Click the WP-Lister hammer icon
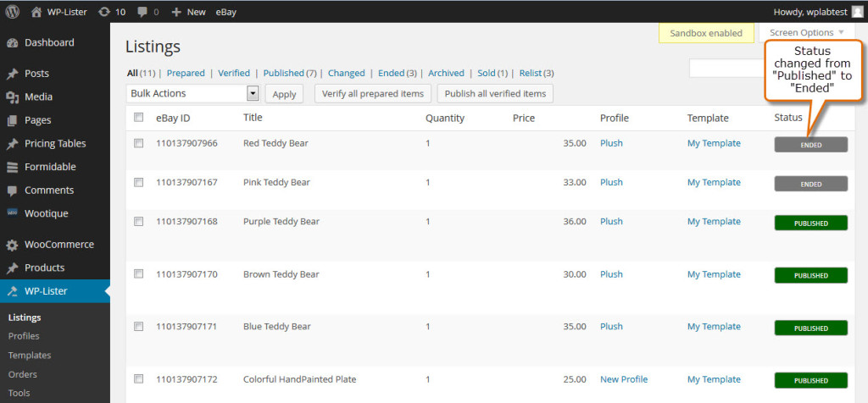 pos(12,291)
